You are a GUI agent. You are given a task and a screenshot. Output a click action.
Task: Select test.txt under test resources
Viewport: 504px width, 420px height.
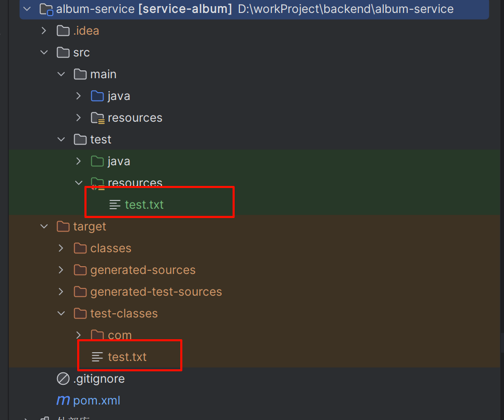(x=145, y=205)
